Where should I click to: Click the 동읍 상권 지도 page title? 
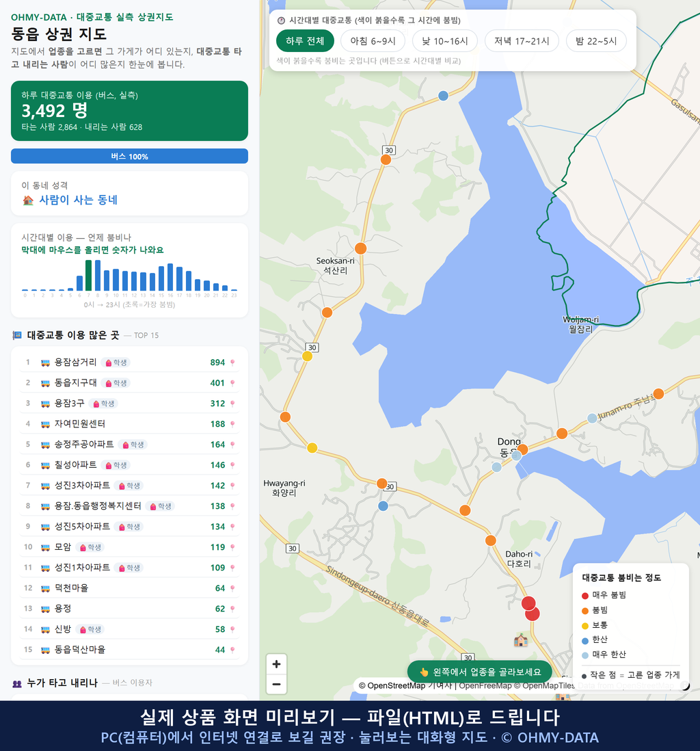click(x=59, y=34)
